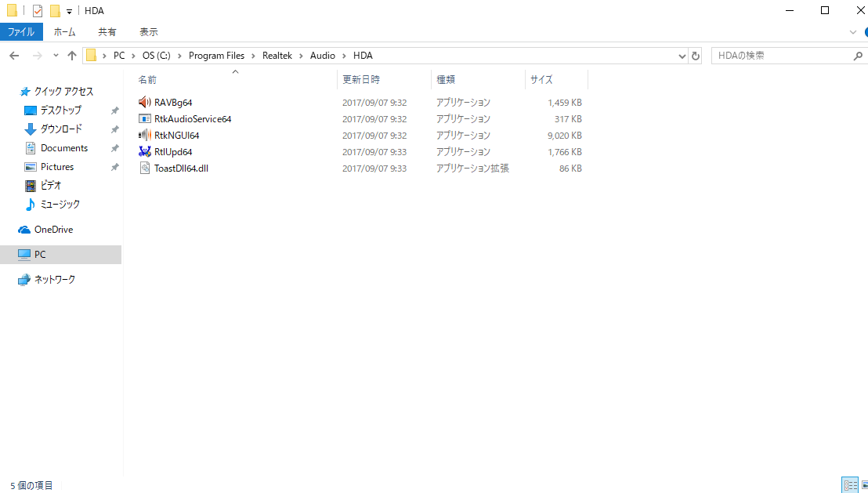The image size is (868, 493).
Task: Sort by 更新日時 column header
Action: (361, 80)
